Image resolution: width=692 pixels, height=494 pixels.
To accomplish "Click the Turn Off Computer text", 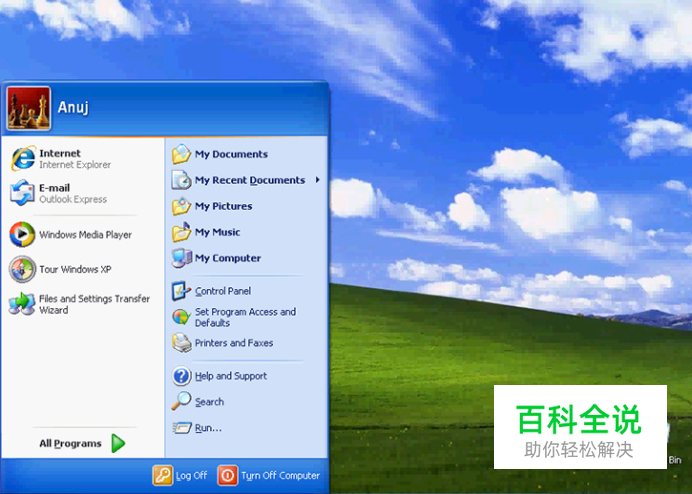I will [280, 475].
